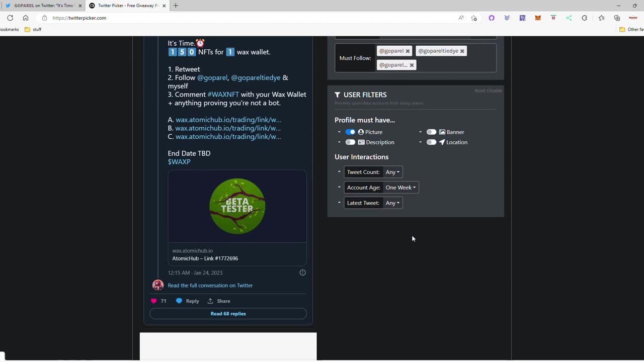644x362 pixels.
Task: Click the Read Aloud icon
Action: pyautogui.click(x=461, y=18)
